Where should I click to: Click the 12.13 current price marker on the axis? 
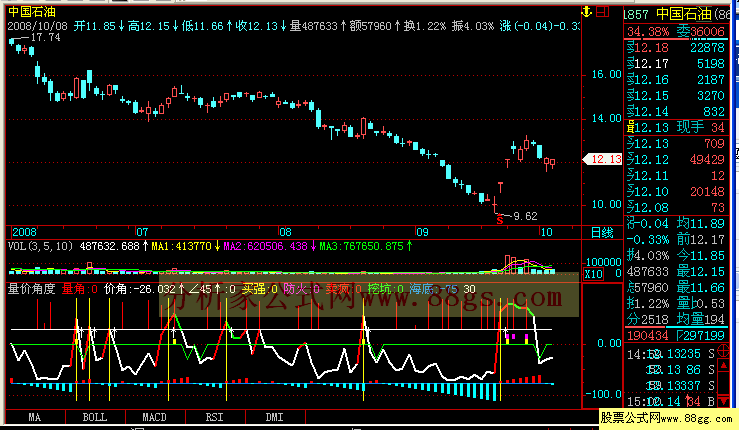[603, 159]
